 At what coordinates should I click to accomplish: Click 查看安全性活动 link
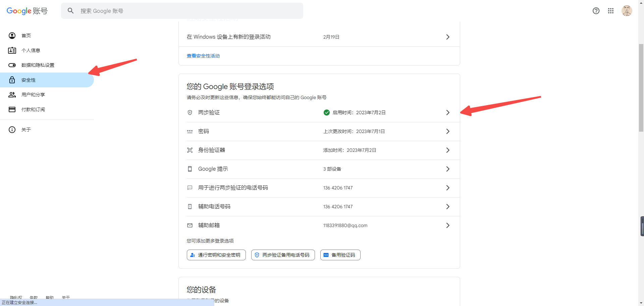tap(203, 56)
